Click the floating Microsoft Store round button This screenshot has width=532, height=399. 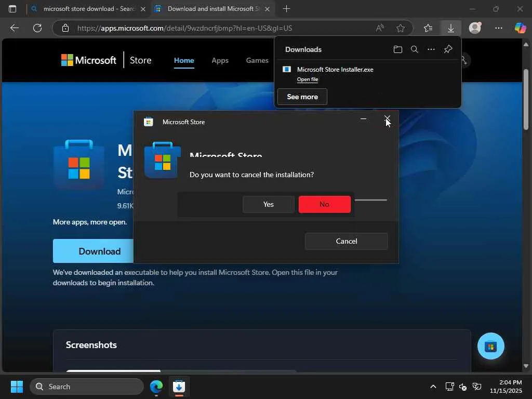pyautogui.click(x=490, y=346)
